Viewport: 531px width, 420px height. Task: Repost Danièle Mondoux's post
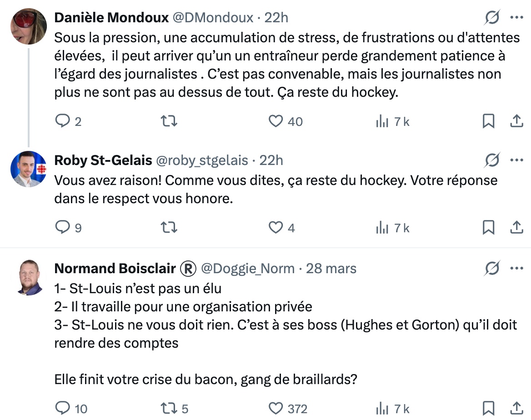click(170, 121)
